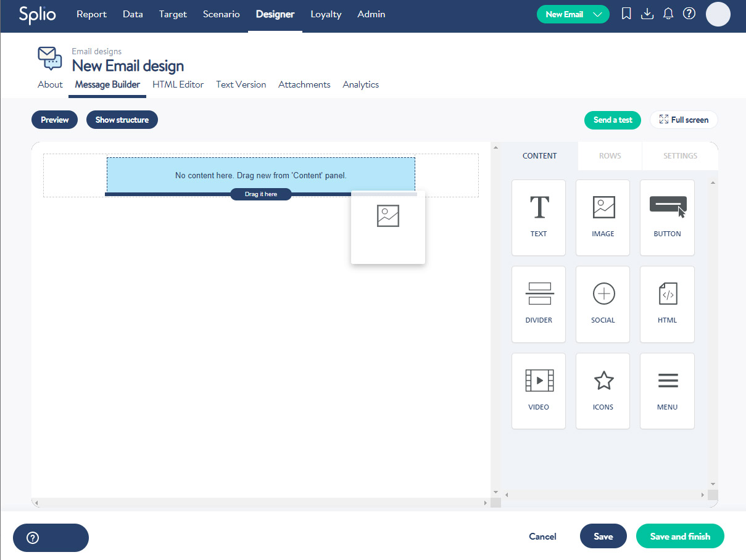Viewport: 746px width, 560px height.
Task: Select the Image content block
Action: click(x=602, y=217)
